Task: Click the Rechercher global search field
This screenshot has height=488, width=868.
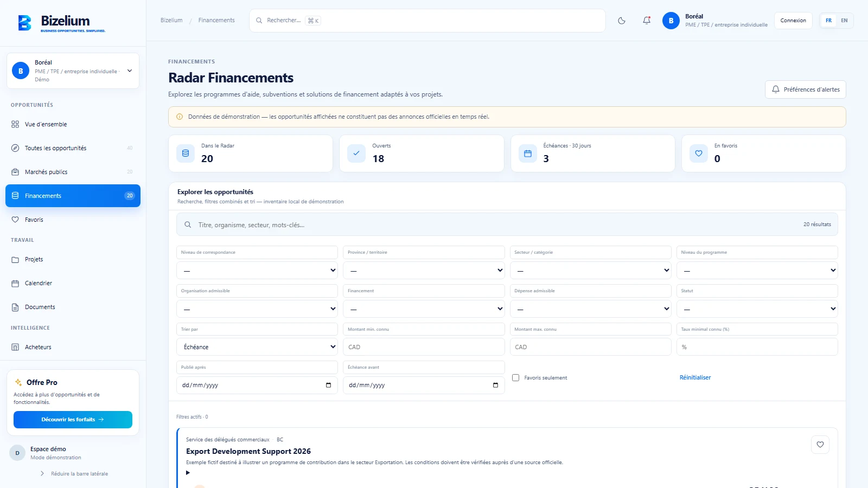Action: click(427, 21)
